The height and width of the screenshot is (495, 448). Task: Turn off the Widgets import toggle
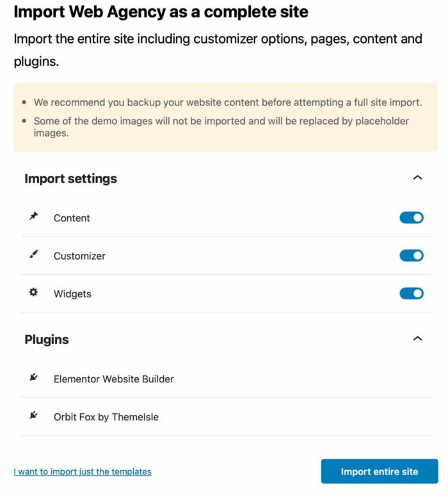point(412,294)
